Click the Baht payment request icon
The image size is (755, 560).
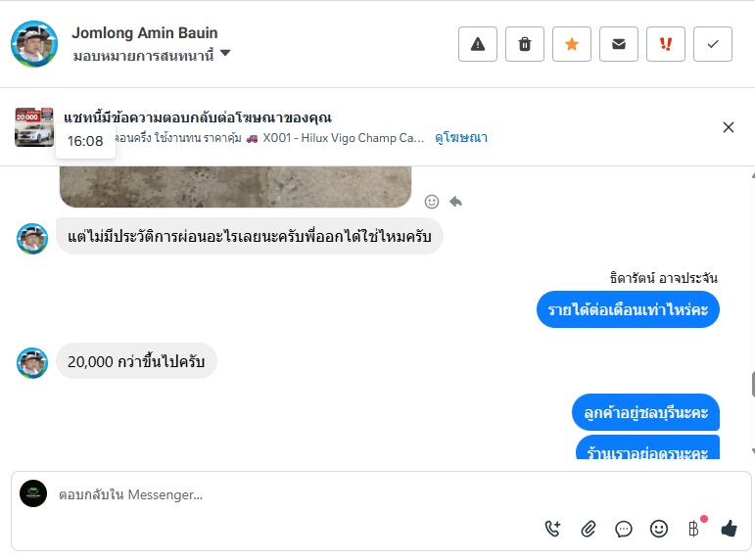[x=693, y=529]
